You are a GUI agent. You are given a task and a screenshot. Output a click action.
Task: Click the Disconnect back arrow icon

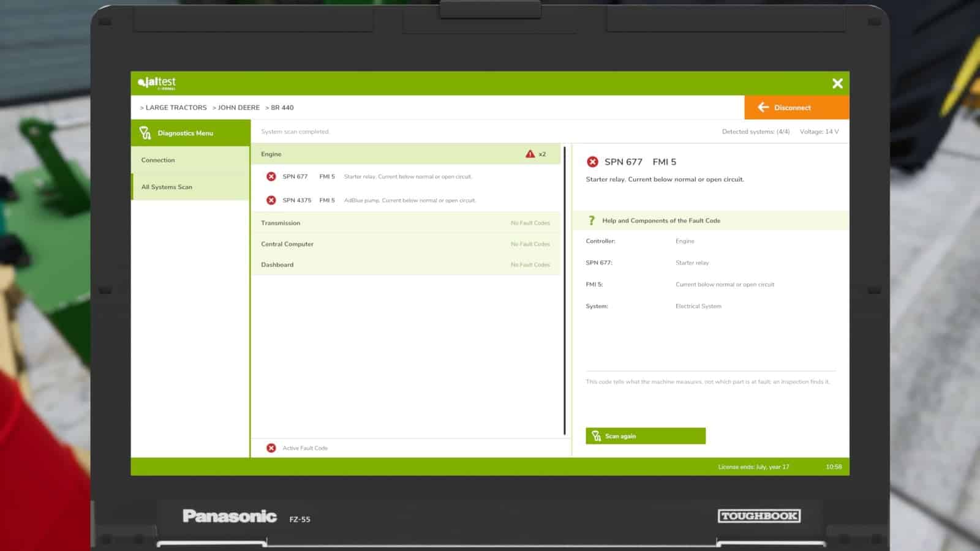(763, 107)
